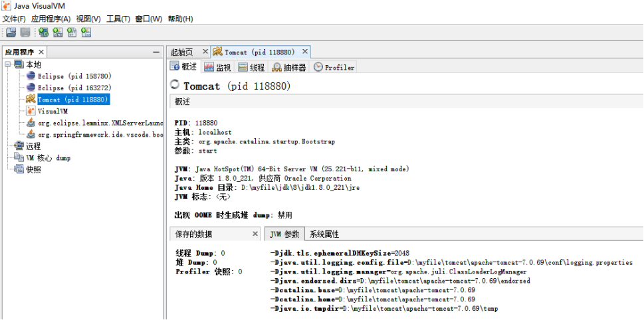This screenshot has width=644, height=320.
Task: Click the 概述 section header
Action: pyautogui.click(x=407, y=102)
